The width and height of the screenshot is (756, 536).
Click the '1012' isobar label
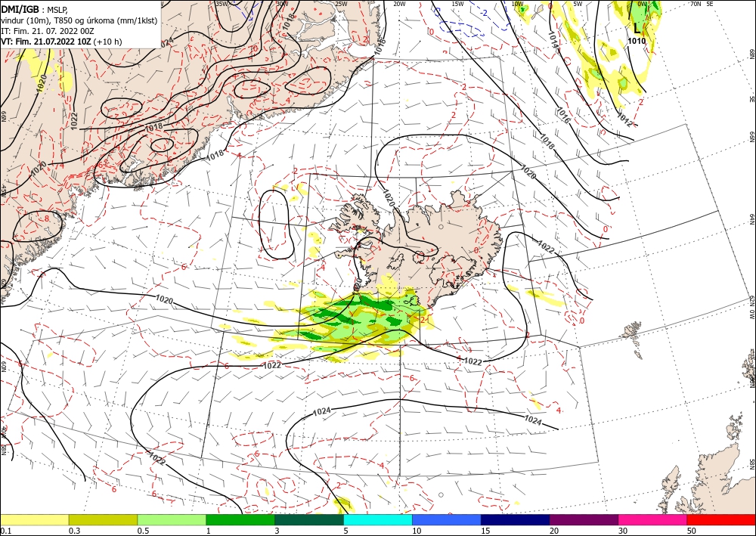[x=624, y=119]
